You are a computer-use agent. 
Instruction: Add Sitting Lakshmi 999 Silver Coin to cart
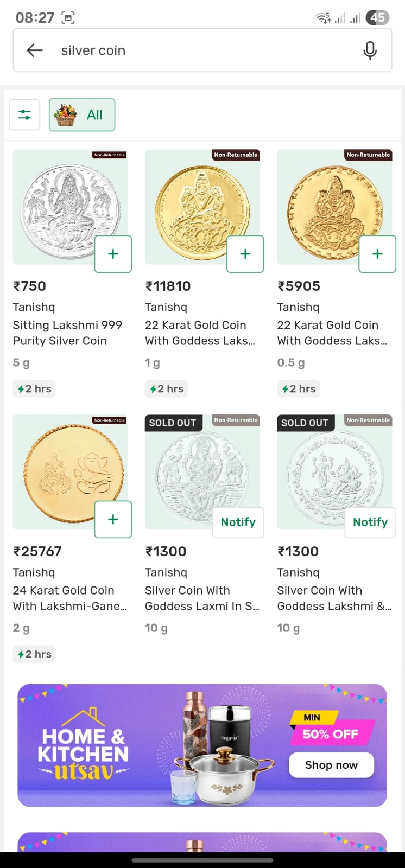[113, 254]
